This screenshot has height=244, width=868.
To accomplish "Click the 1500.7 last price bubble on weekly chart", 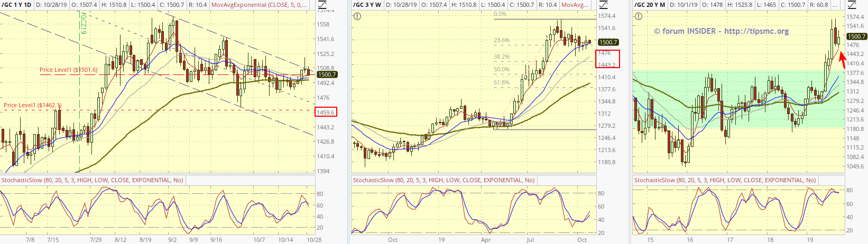I will [x=608, y=42].
